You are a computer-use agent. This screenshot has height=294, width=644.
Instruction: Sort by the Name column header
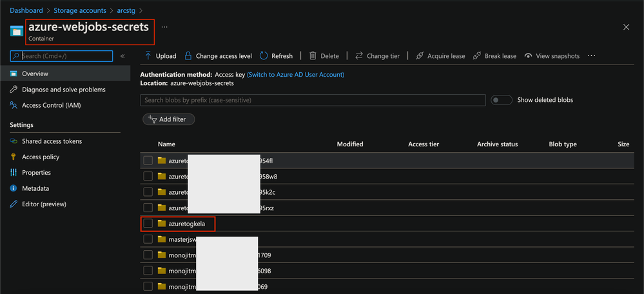coord(166,144)
